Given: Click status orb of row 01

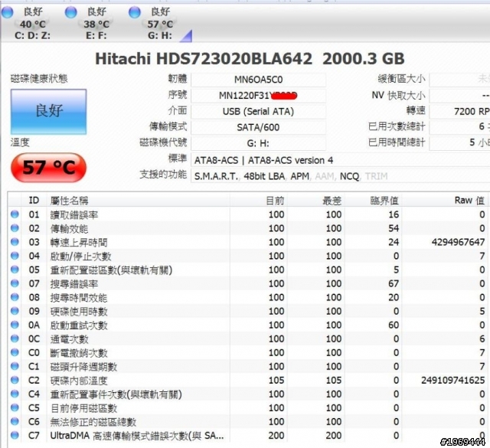Looking at the screenshot, I should point(15,214).
